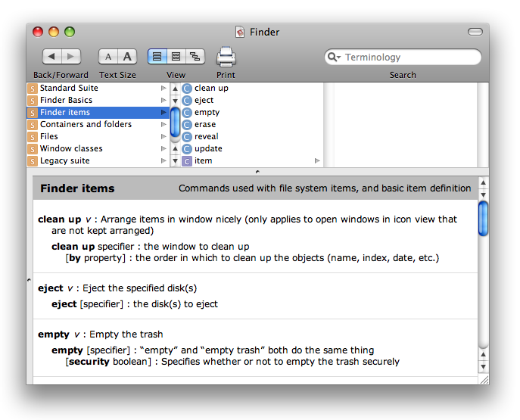This screenshot has width=520, height=420.
Task: Click the Files suite S icon
Action: 32,137
